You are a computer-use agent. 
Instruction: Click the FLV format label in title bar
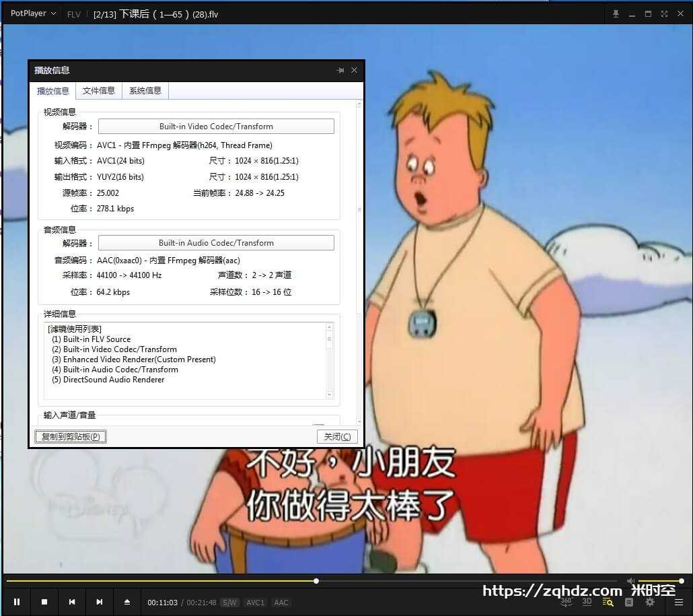(74, 14)
